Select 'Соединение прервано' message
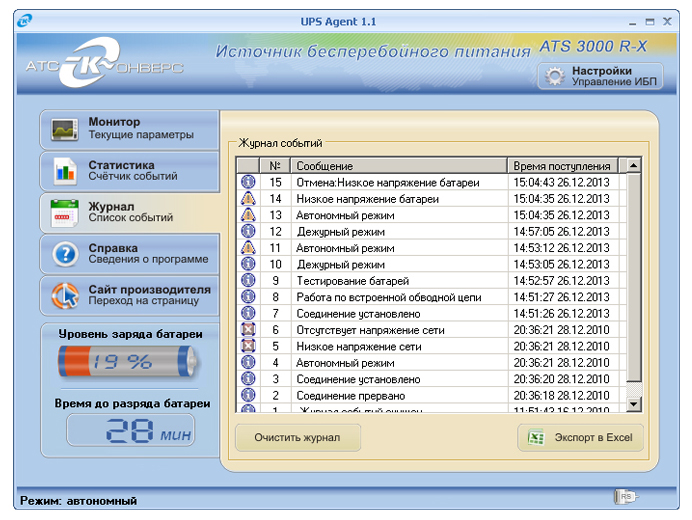The height and width of the screenshot is (520, 692). [x=351, y=396]
